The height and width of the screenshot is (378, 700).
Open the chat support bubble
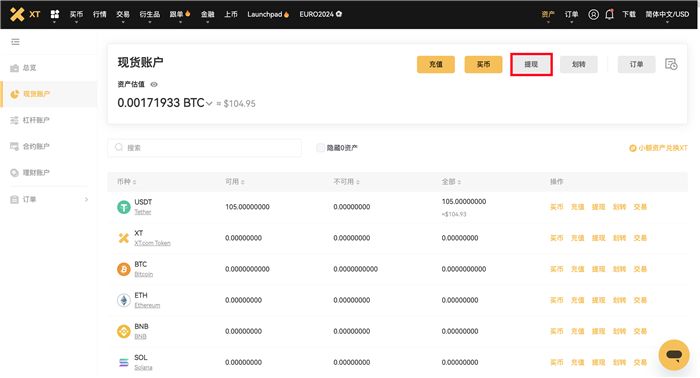pyautogui.click(x=674, y=355)
